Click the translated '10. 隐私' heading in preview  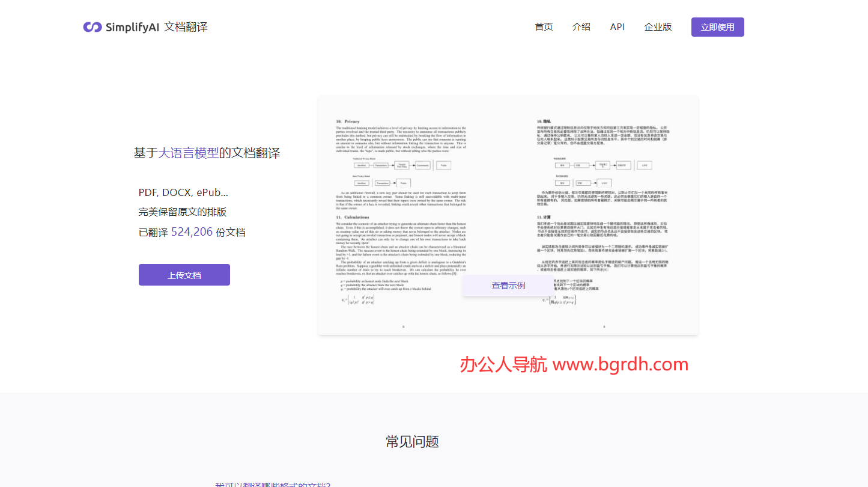[x=546, y=121]
